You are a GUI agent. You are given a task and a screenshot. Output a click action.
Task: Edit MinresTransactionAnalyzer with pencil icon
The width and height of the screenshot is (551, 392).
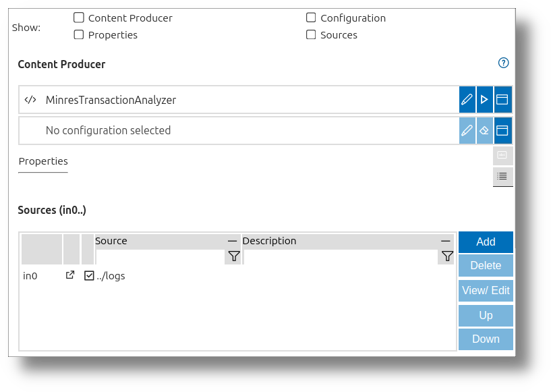click(467, 99)
